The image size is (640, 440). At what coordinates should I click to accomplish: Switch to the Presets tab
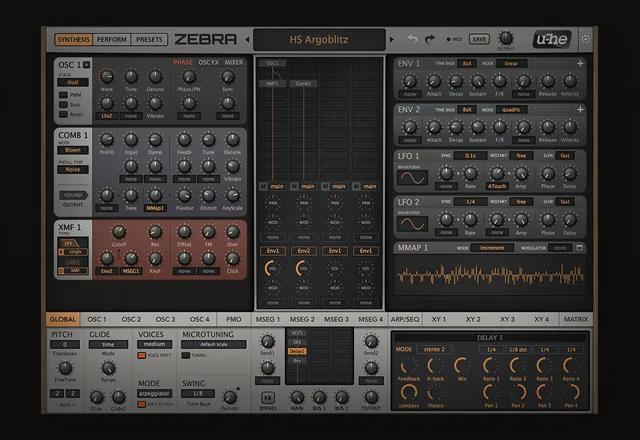(x=149, y=40)
